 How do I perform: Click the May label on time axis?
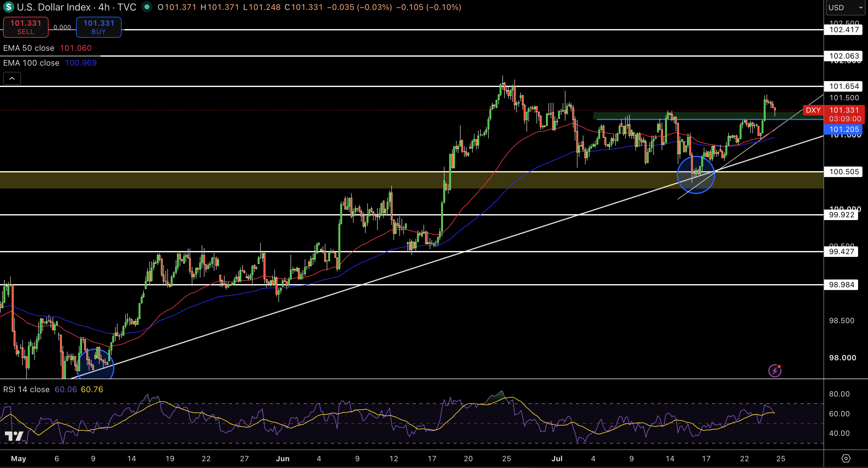19,458
